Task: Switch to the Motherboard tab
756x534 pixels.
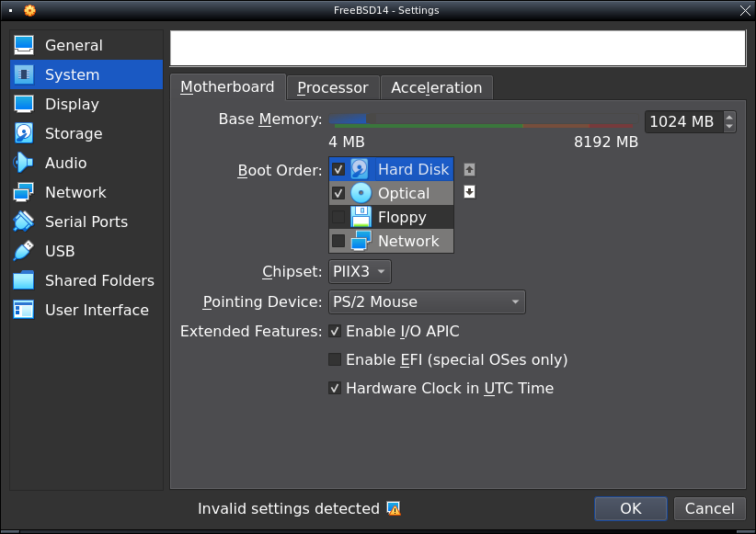Action: (x=227, y=87)
